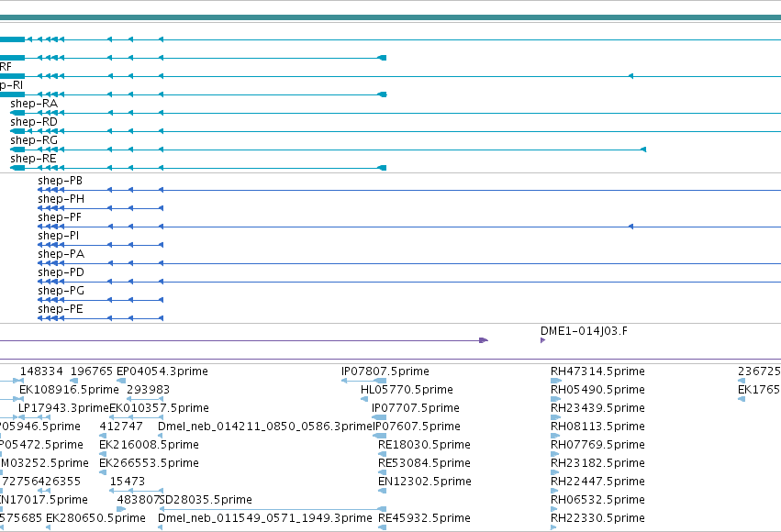Select the shep-RA transcript label
Viewport: 781px width, 532px height.
tap(34, 104)
